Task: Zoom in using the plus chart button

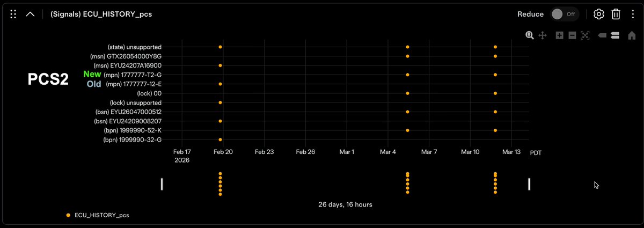Action: click(x=560, y=35)
